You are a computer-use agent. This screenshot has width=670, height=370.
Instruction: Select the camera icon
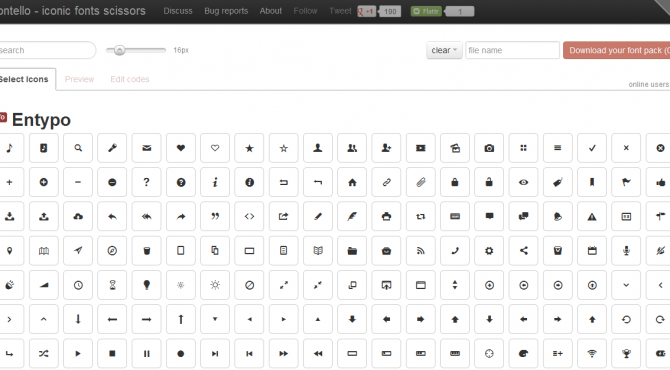pyautogui.click(x=489, y=148)
